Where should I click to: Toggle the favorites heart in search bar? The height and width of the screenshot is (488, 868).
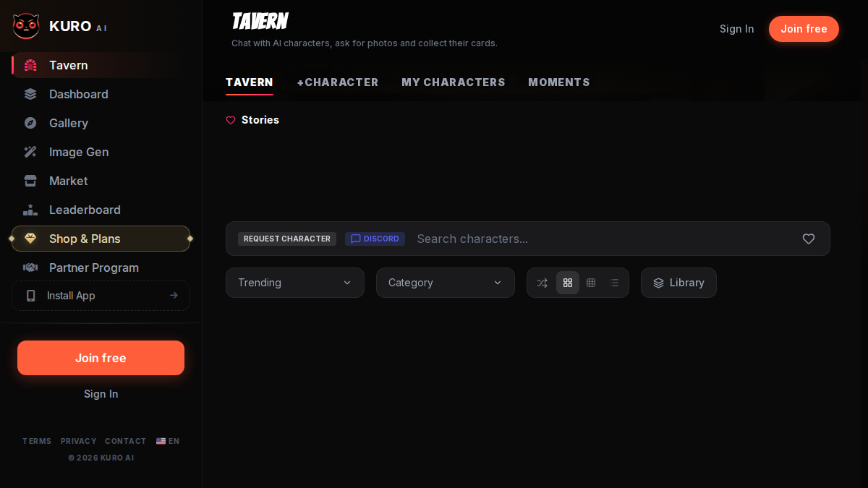(809, 239)
